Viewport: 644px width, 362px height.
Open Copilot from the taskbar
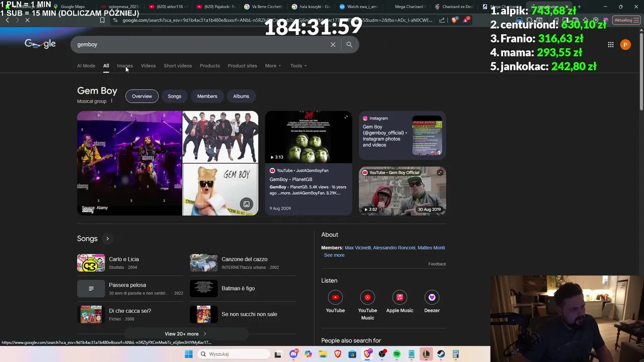coord(308,354)
